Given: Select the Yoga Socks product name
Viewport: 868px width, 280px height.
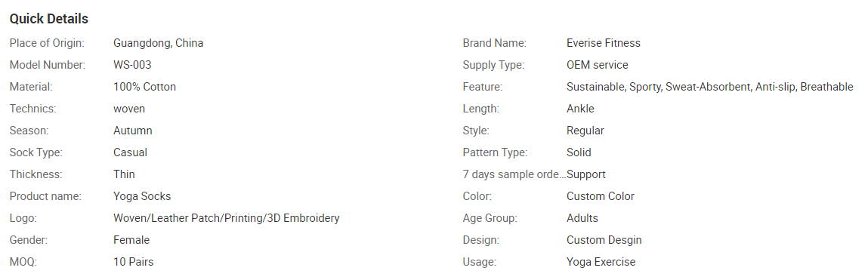Looking at the screenshot, I should pyautogui.click(x=142, y=196).
